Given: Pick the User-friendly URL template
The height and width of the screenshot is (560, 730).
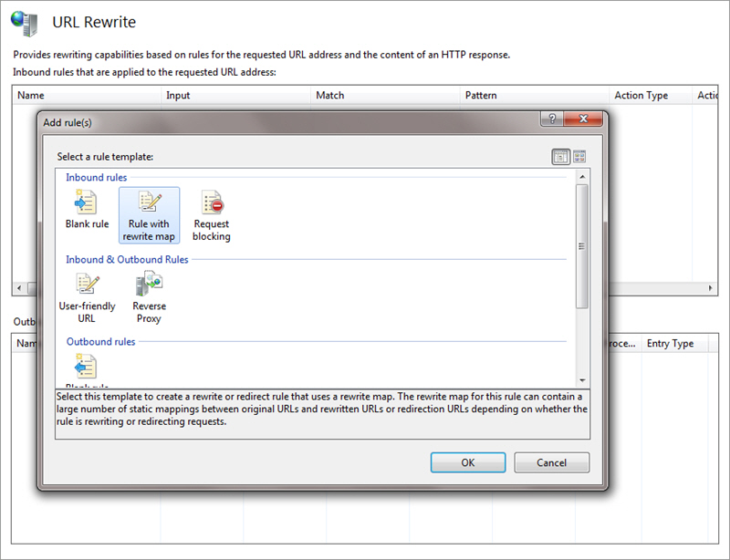Looking at the screenshot, I should [x=87, y=285].
